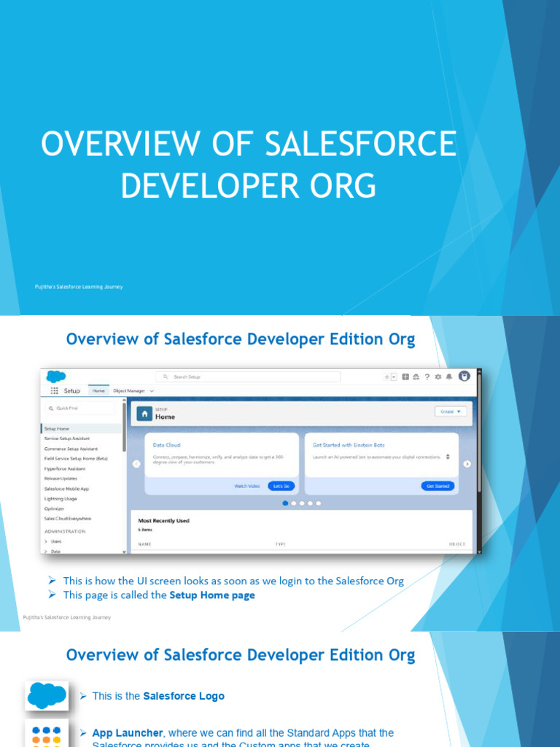Viewport: 560px width, 747px height.
Task: Click the TYPE column header
Action: pos(280,544)
